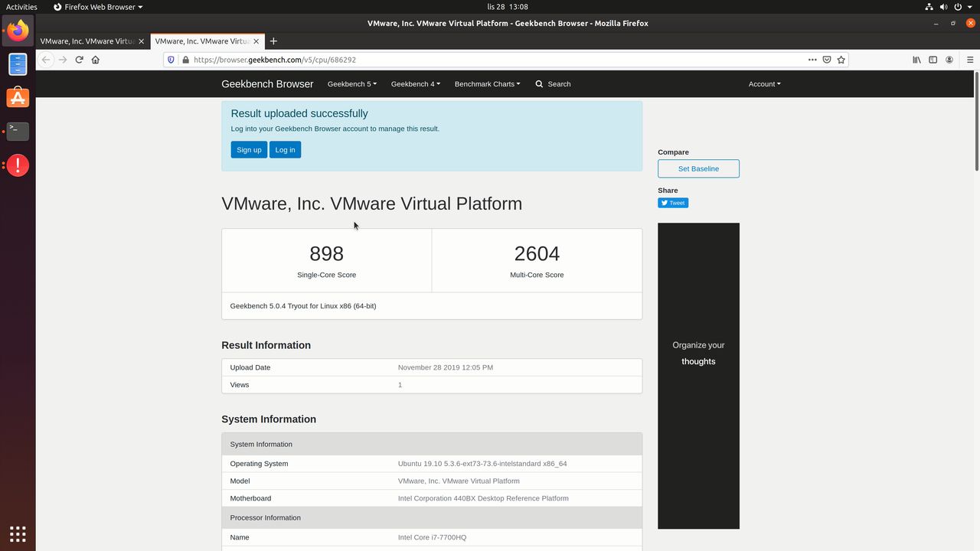The image size is (980, 551).
Task: Select the active Geekbench result tab
Action: [207, 41]
